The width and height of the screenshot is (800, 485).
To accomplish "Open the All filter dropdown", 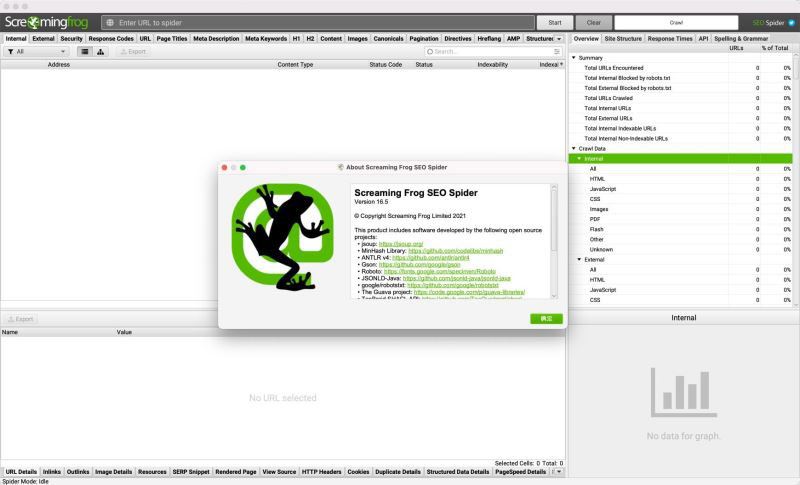I will point(36,52).
